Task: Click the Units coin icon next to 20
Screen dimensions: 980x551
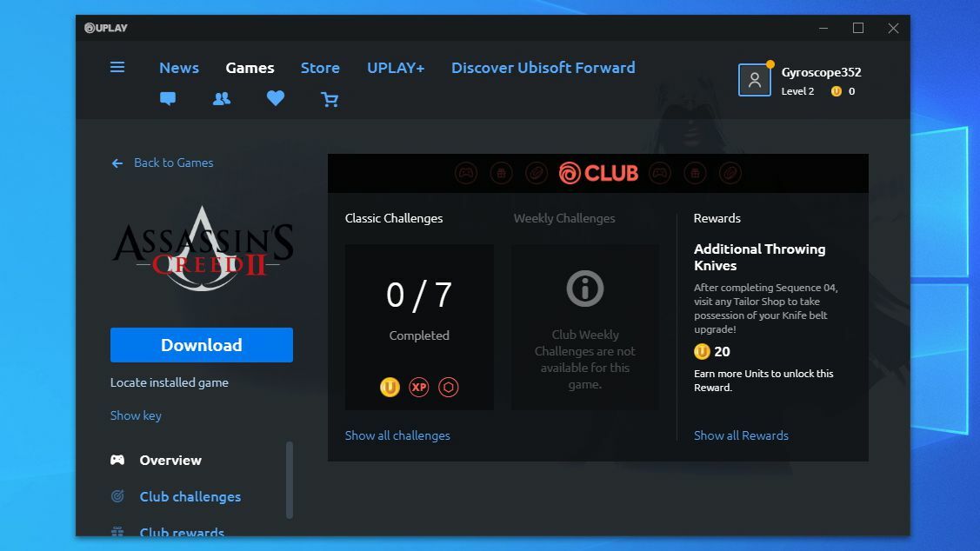Action: [702, 351]
